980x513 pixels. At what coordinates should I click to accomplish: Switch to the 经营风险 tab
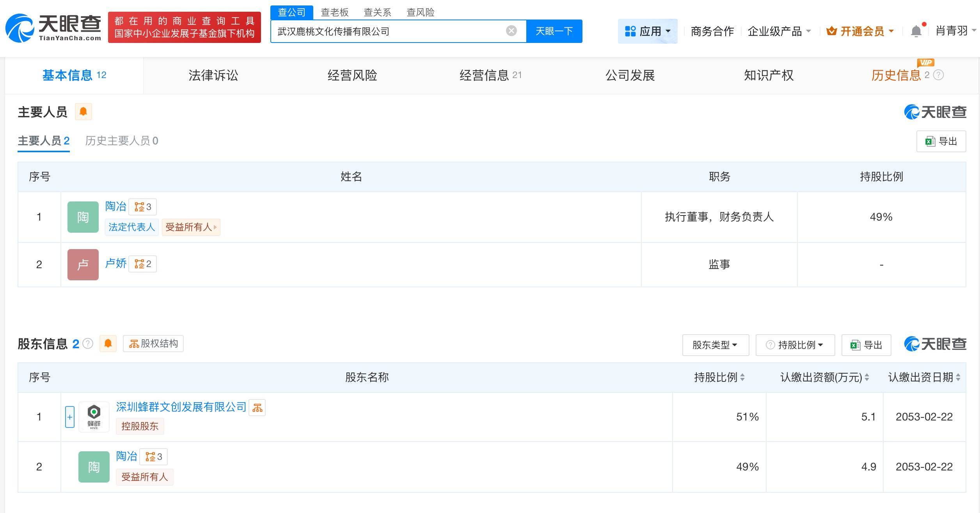(352, 75)
